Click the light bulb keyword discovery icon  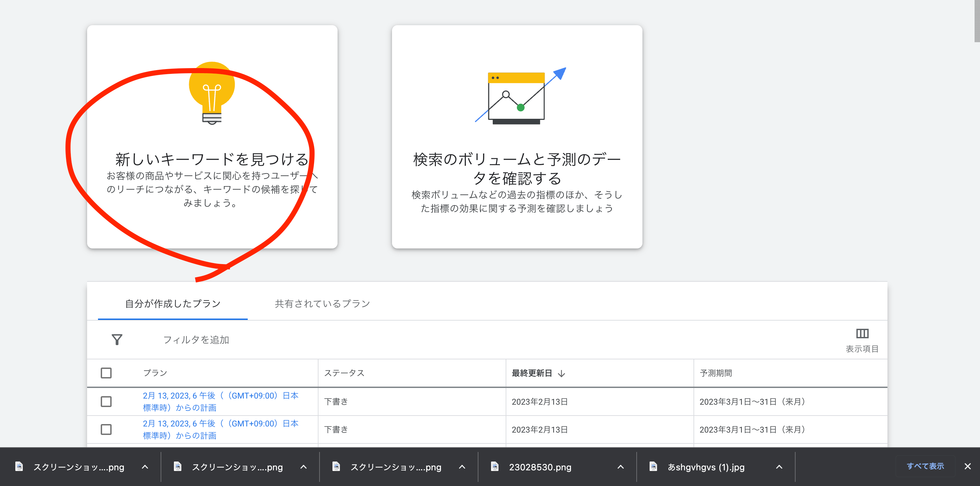point(212,93)
